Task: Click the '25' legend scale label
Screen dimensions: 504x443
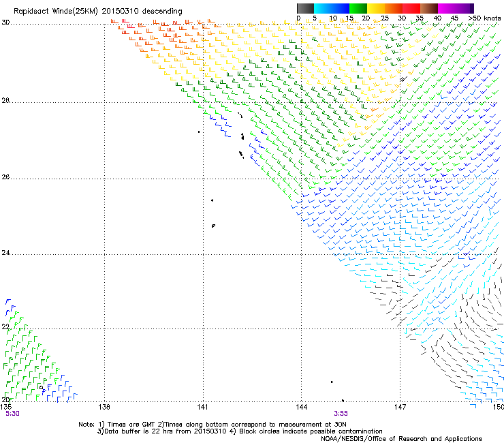Action: [x=385, y=18]
